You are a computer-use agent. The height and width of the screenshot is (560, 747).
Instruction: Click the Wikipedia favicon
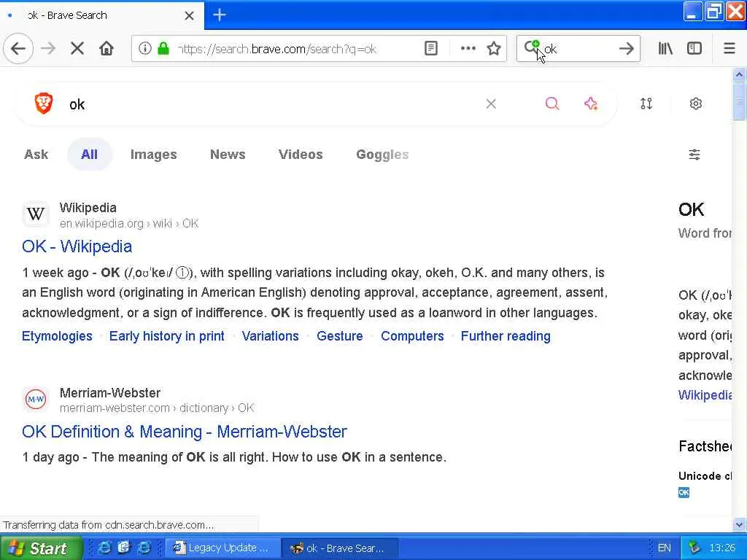point(36,214)
